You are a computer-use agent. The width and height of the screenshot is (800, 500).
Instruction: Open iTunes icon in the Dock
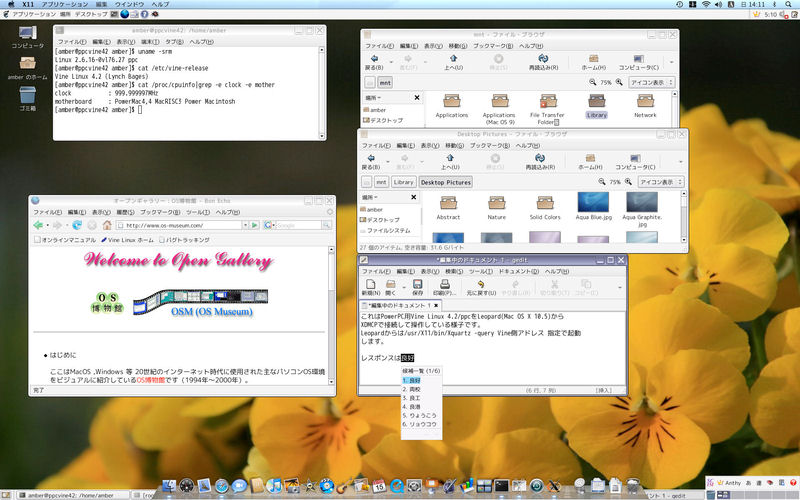(x=274, y=485)
